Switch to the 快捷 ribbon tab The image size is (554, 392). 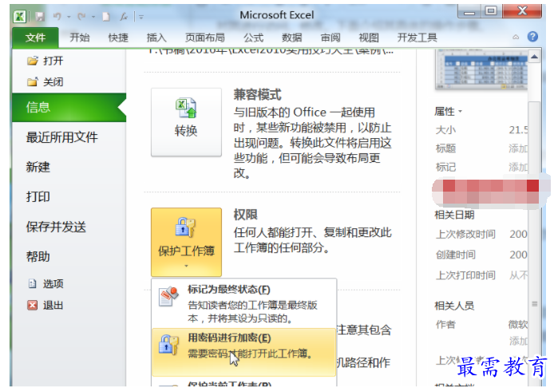tap(118, 38)
